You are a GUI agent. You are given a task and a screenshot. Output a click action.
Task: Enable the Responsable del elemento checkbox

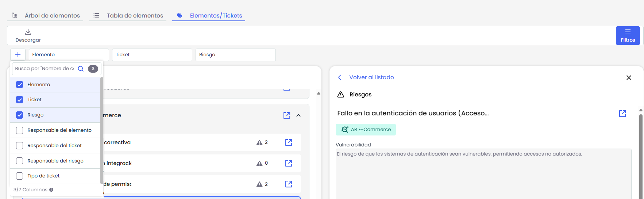(x=20, y=130)
